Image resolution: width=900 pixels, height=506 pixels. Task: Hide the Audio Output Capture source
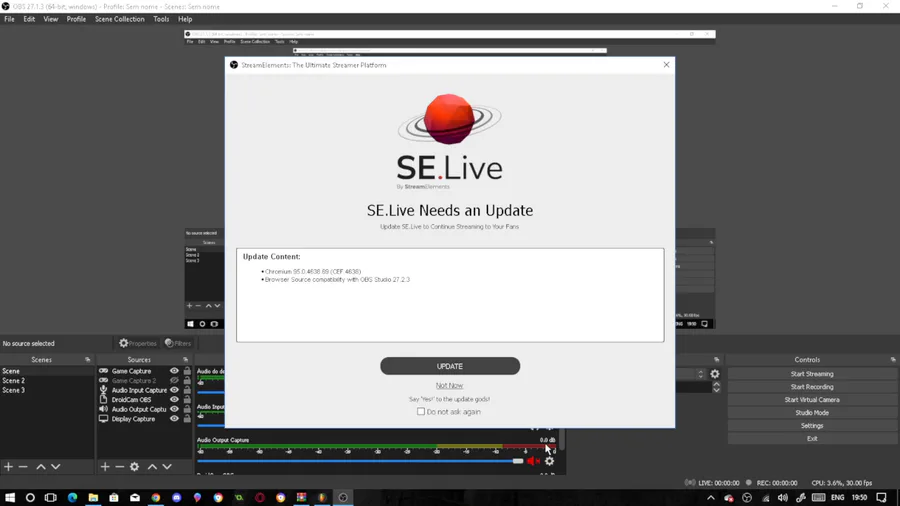pos(174,409)
